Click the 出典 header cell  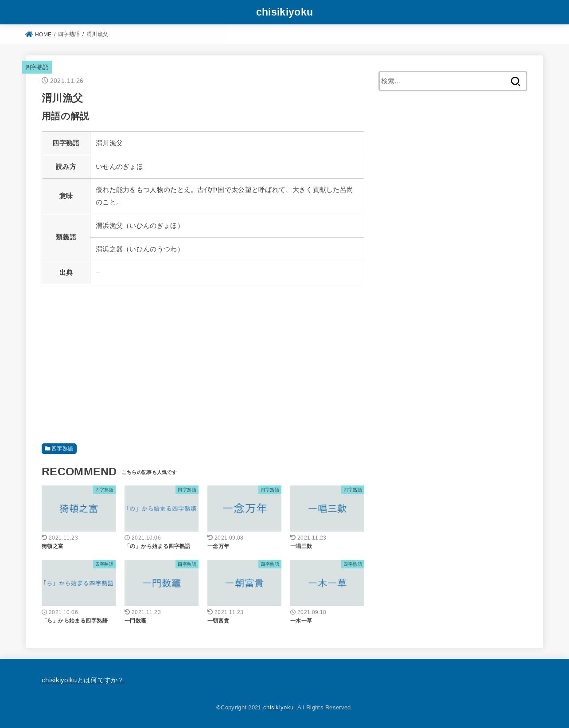coord(66,273)
